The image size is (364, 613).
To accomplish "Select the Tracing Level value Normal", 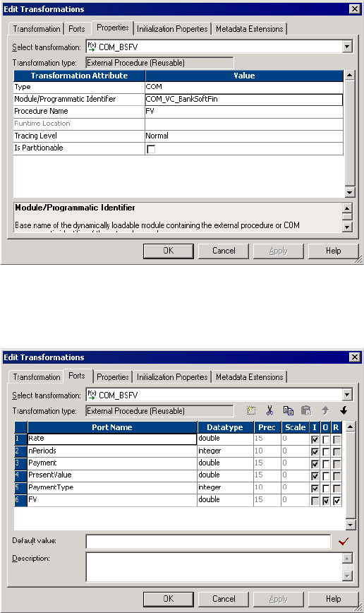I will [x=243, y=136].
